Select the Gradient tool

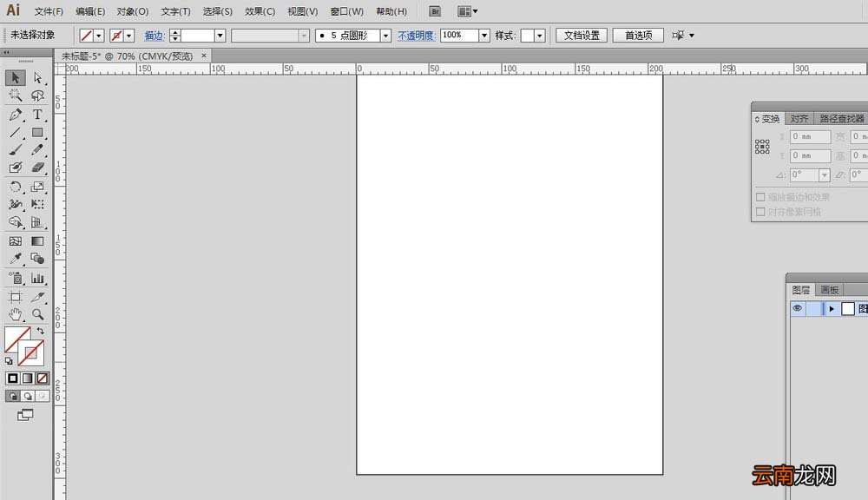(37, 240)
